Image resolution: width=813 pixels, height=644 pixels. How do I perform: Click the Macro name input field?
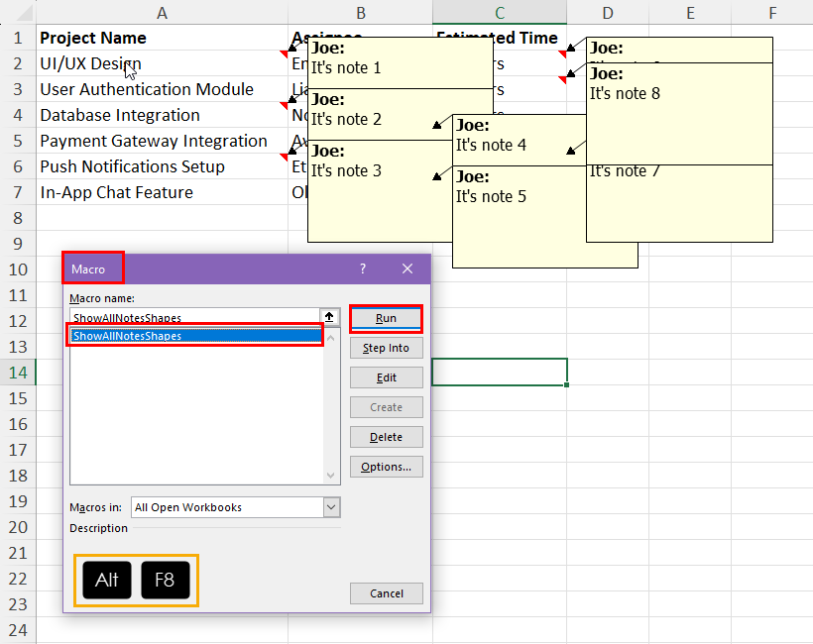pyautogui.click(x=194, y=317)
